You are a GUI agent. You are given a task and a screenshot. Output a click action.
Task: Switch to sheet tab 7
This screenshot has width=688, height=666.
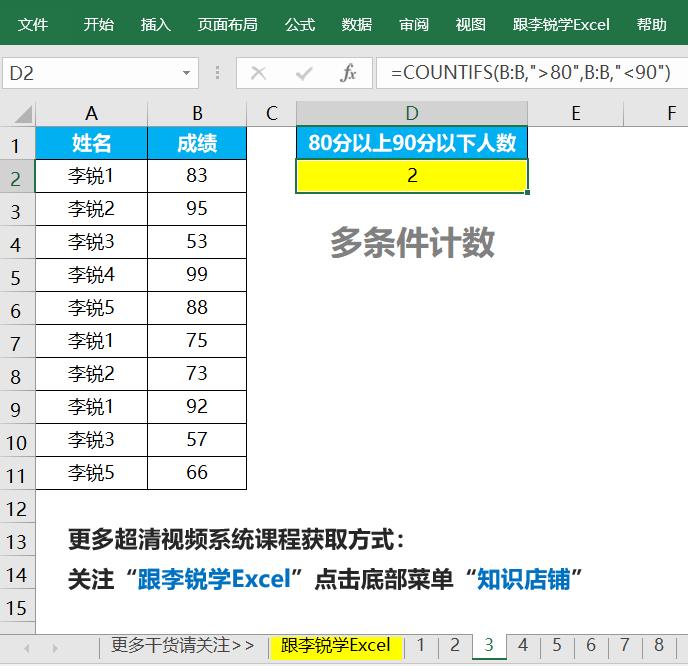[x=625, y=645]
